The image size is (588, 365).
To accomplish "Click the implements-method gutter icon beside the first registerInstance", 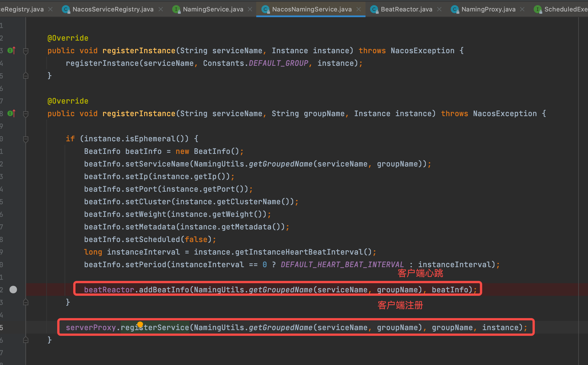I will click(x=11, y=51).
